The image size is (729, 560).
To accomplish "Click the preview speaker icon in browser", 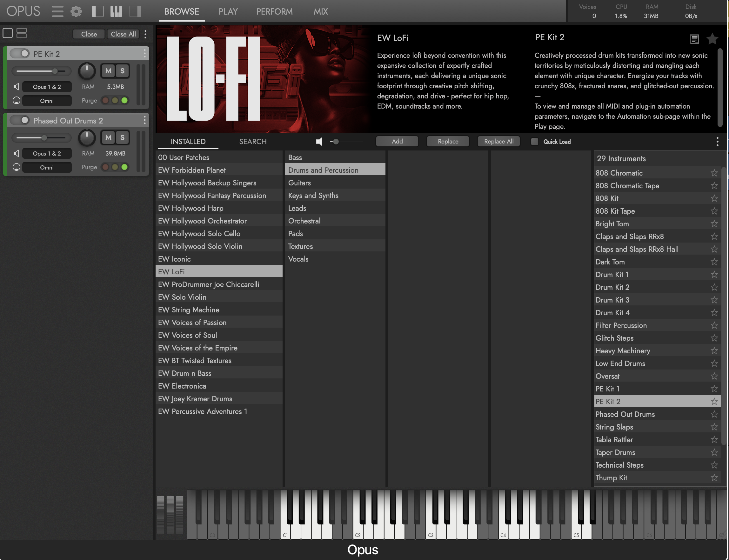I will (319, 142).
